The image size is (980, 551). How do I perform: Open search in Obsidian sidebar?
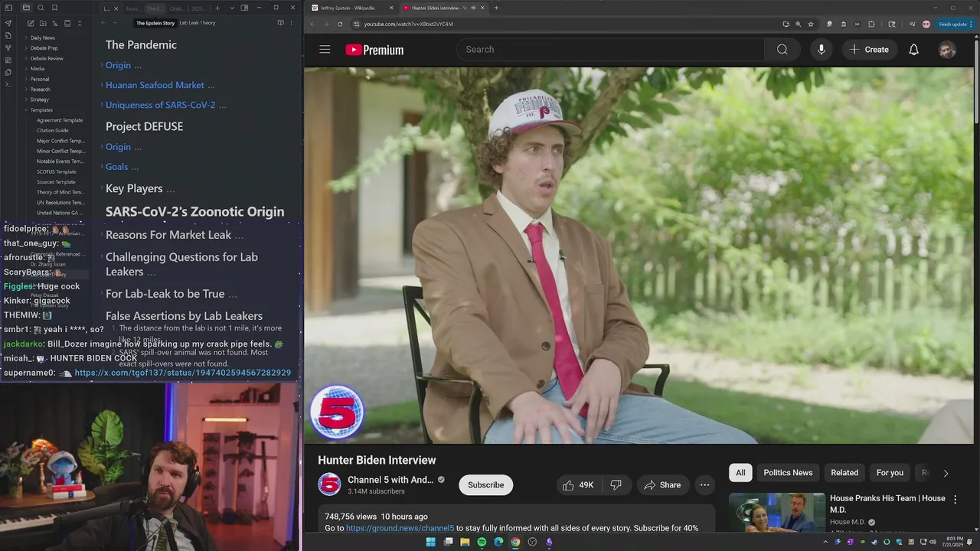(41, 8)
